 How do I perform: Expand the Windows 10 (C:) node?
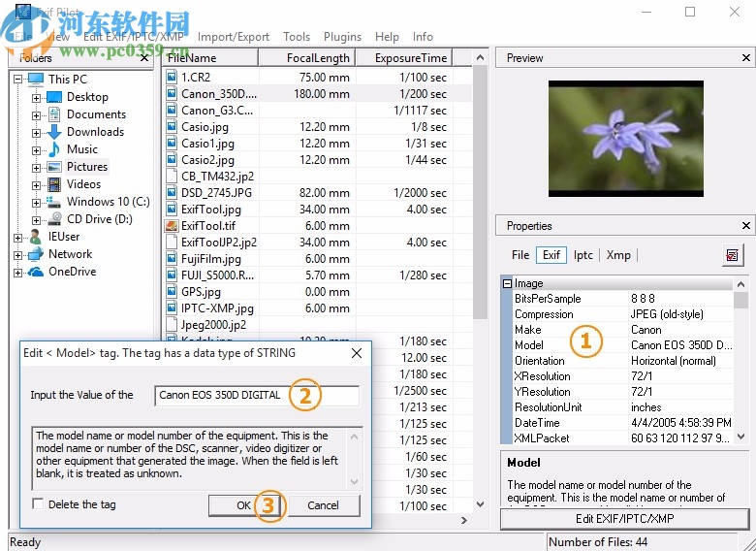36,203
